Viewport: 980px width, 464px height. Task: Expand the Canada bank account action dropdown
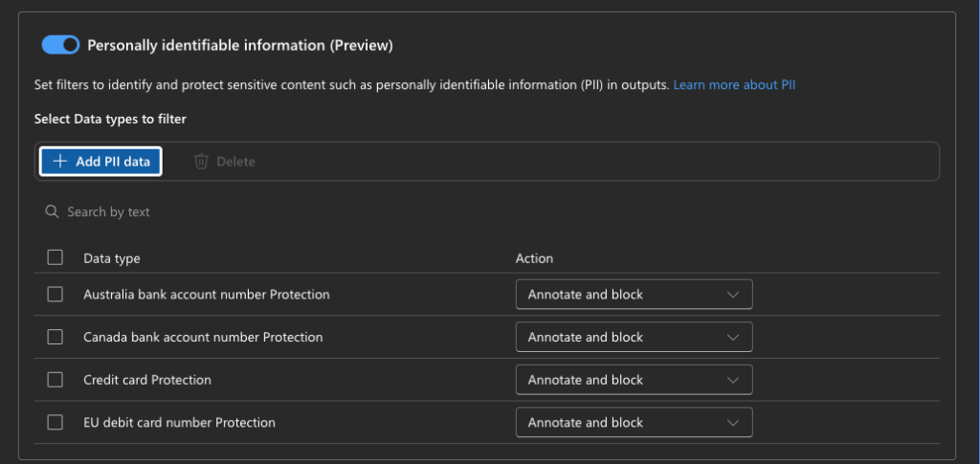(634, 337)
